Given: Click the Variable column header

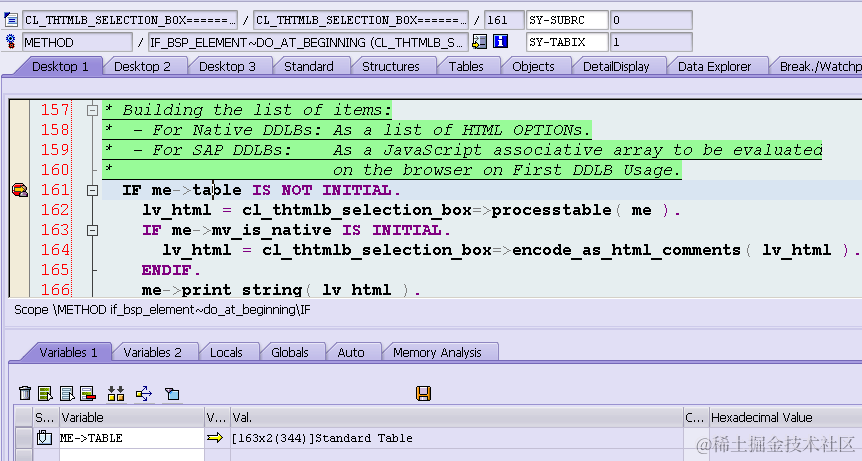Looking at the screenshot, I should pyautogui.click(x=131, y=418).
